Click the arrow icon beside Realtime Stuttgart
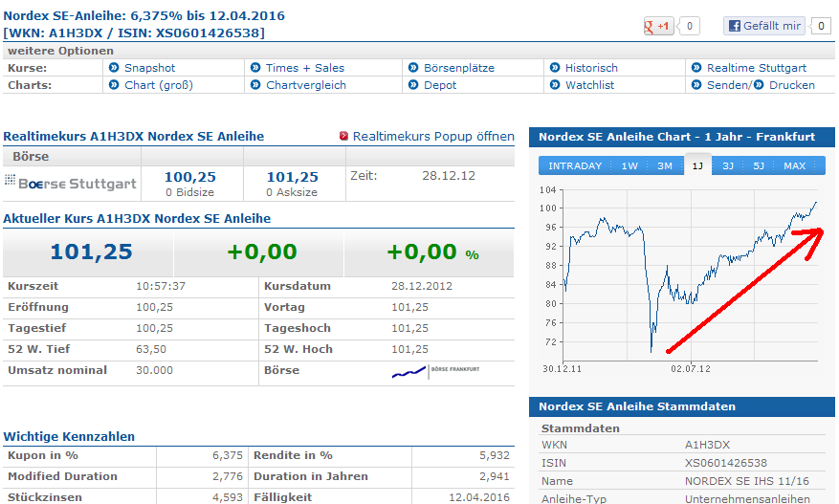The image size is (839, 504). (696, 68)
